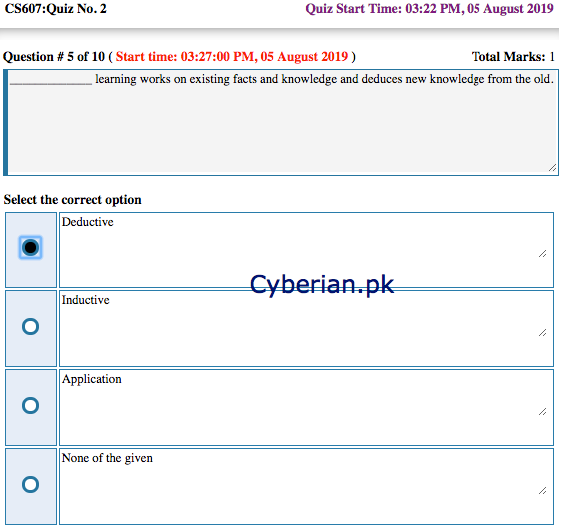The height and width of the screenshot is (529, 561).
Task: Grab the question box resize handle
Action: [x=552, y=168]
